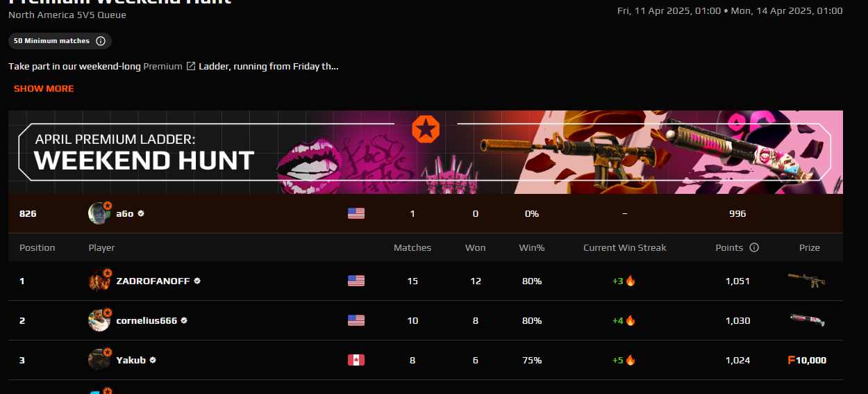Click the 10,000 points prize for third place

(807, 360)
